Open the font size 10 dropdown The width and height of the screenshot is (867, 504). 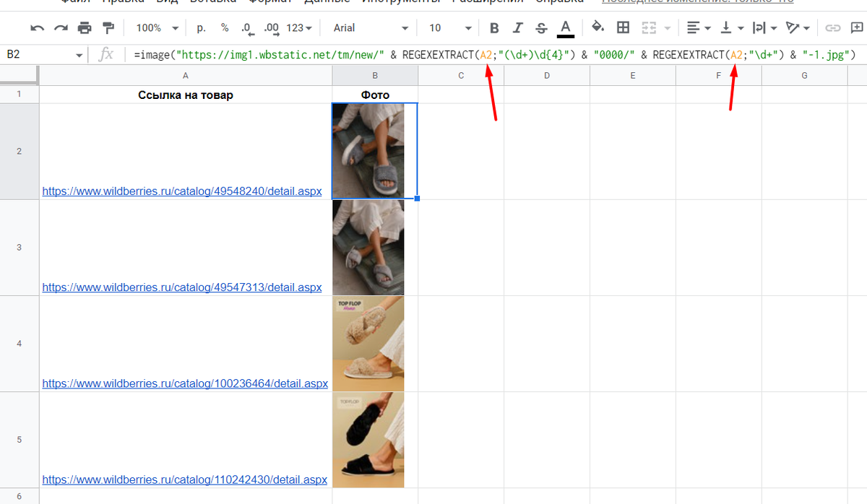pyautogui.click(x=449, y=28)
